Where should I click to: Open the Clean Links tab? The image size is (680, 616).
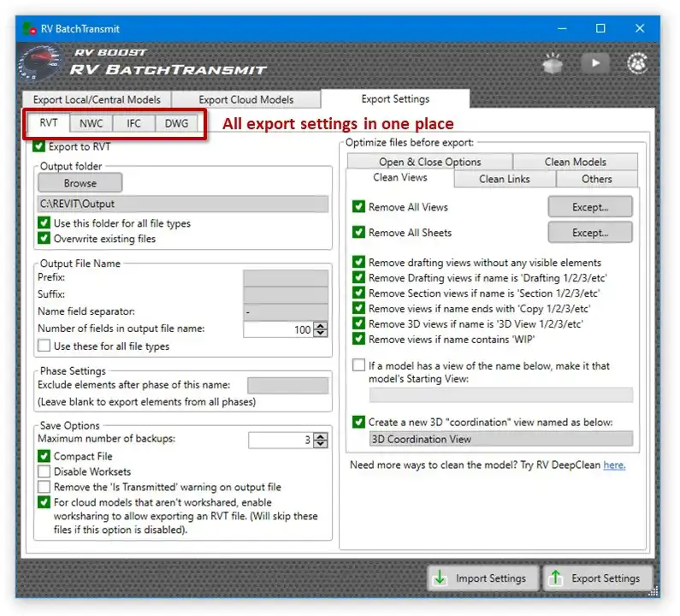pos(505,179)
